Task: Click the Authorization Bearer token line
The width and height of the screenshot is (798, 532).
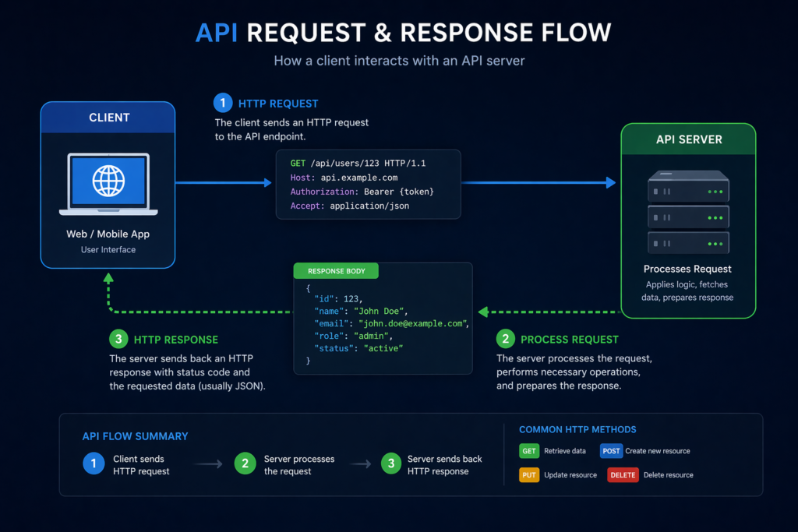Action: click(x=362, y=192)
